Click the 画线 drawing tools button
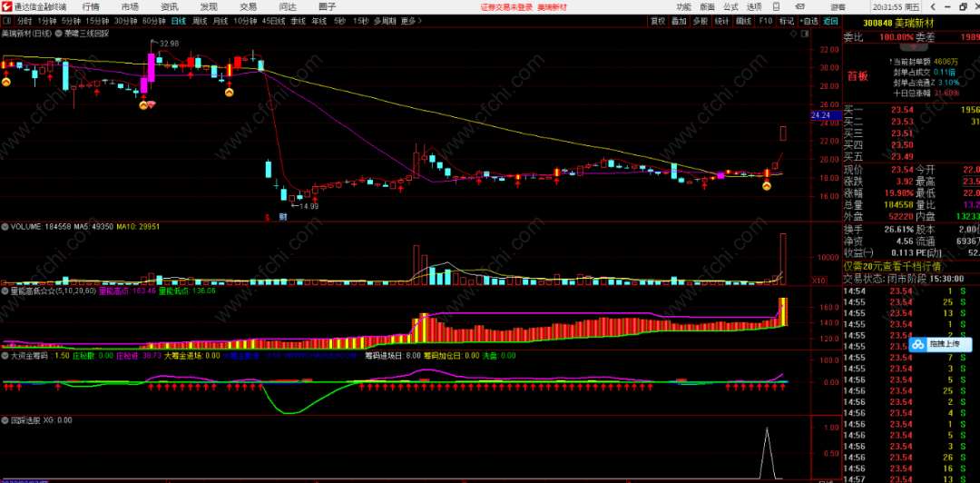 point(744,21)
